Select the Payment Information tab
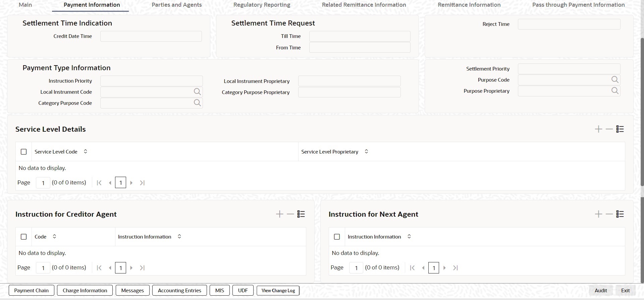Image resolution: width=644 pixels, height=300 pixels. click(x=92, y=5)
